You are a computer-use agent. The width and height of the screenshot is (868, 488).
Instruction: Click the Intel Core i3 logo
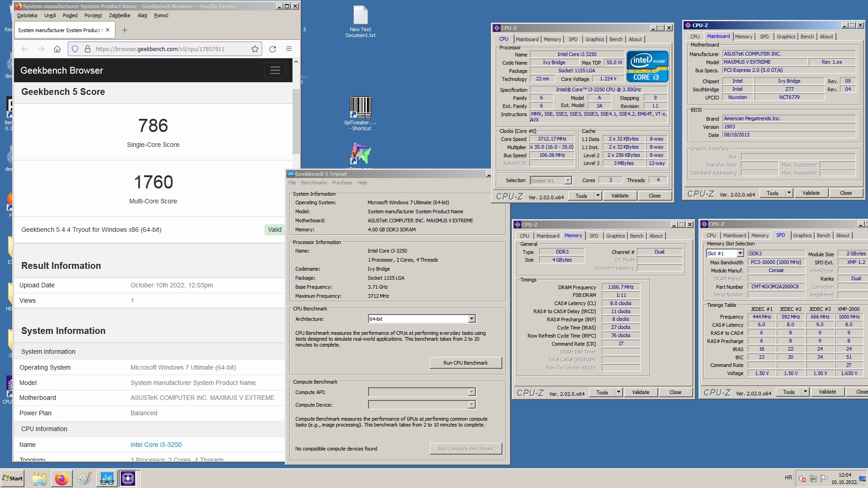[647, 66]
